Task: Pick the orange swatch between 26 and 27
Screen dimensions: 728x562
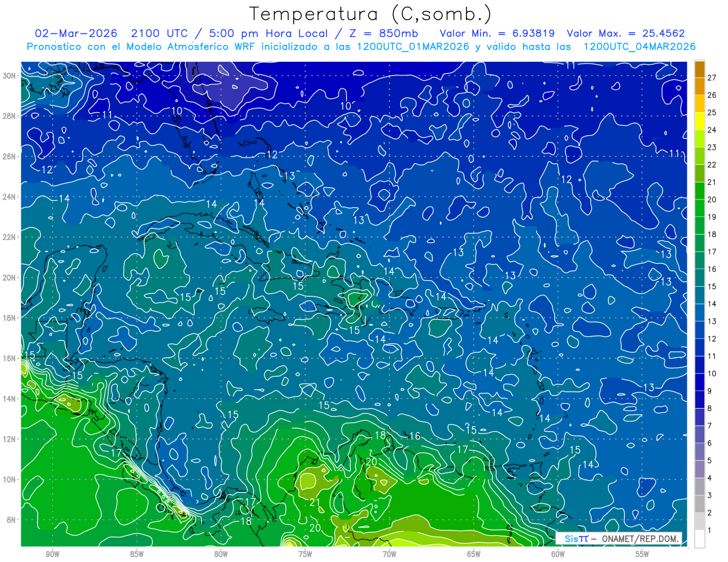Action: tap(699, 87)
